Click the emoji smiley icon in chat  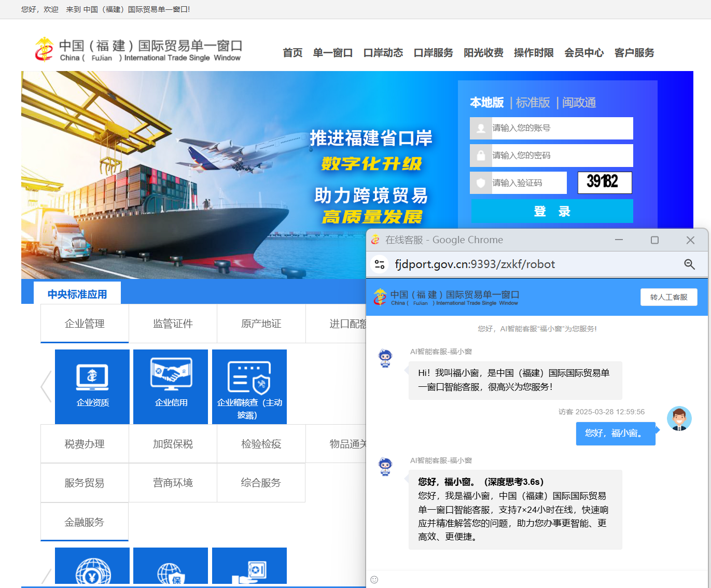pyautogui.click(x=374, y=580)
